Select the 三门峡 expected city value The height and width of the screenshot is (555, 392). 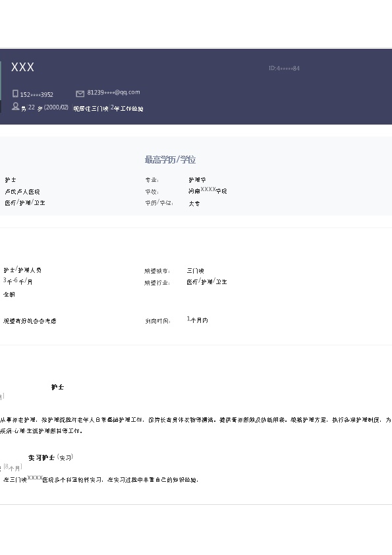[195, 271]
